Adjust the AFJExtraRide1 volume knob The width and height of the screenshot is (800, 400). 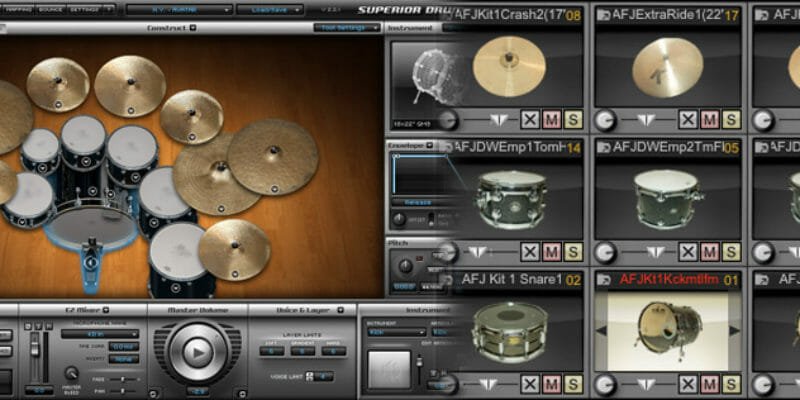coord(606,120)
